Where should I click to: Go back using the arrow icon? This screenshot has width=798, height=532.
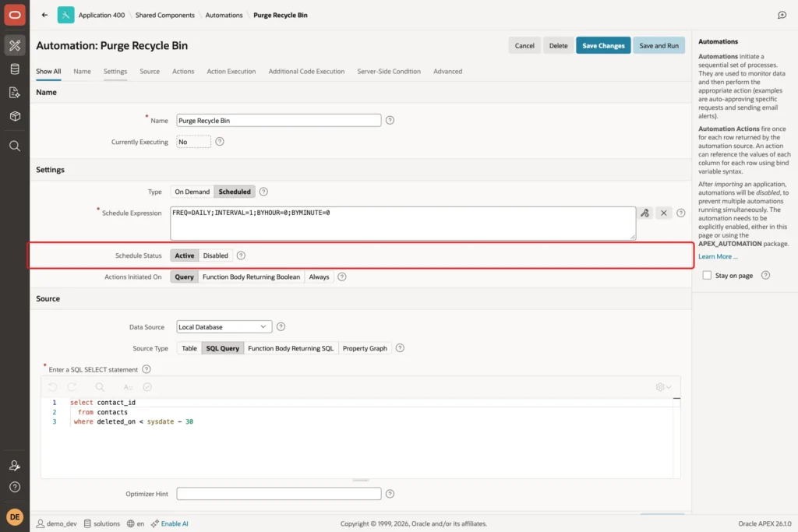pyautogui.click(x=44, y=15)
